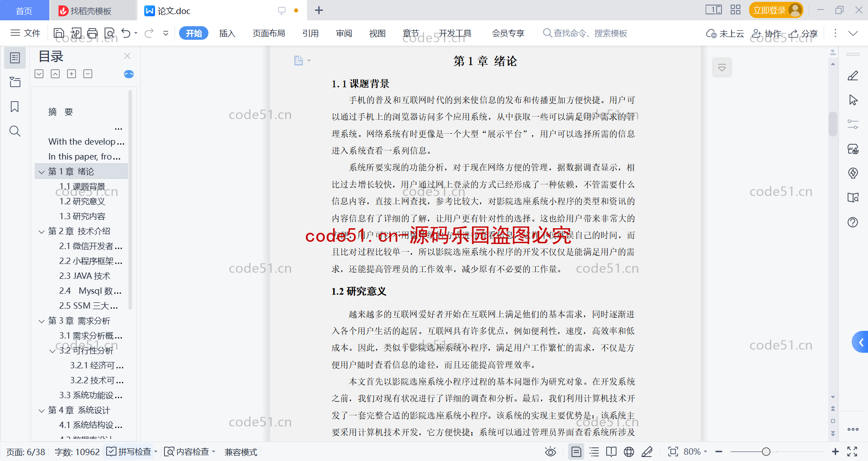This screenshot has height=461, width=868.
Task: Click 未上云 cloud status button
Action: coord(725,33)
